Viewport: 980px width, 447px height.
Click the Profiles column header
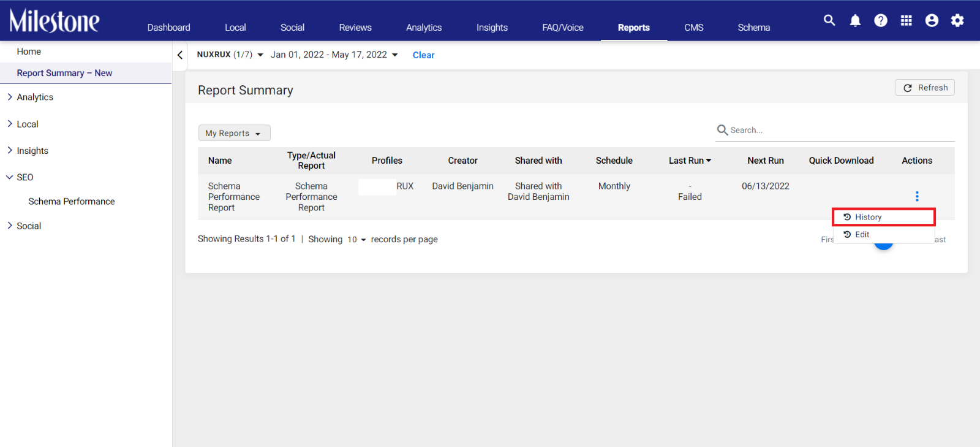point(387,161)
